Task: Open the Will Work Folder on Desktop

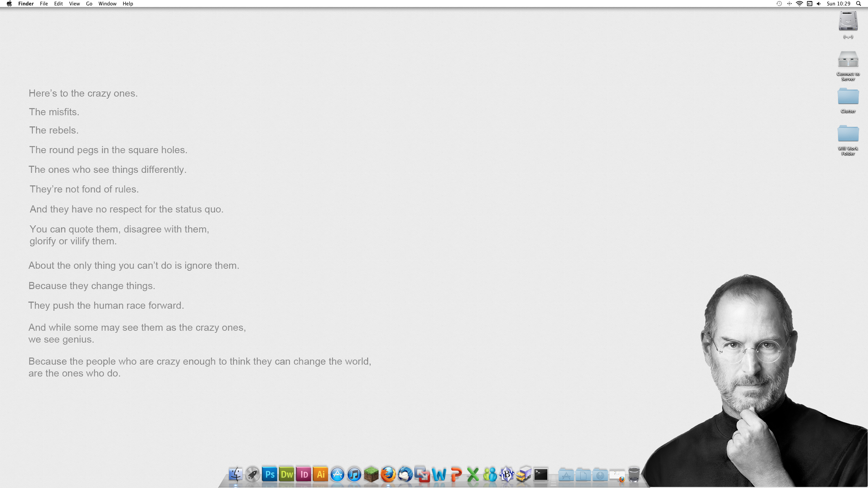Action: (x=848, y=134)
